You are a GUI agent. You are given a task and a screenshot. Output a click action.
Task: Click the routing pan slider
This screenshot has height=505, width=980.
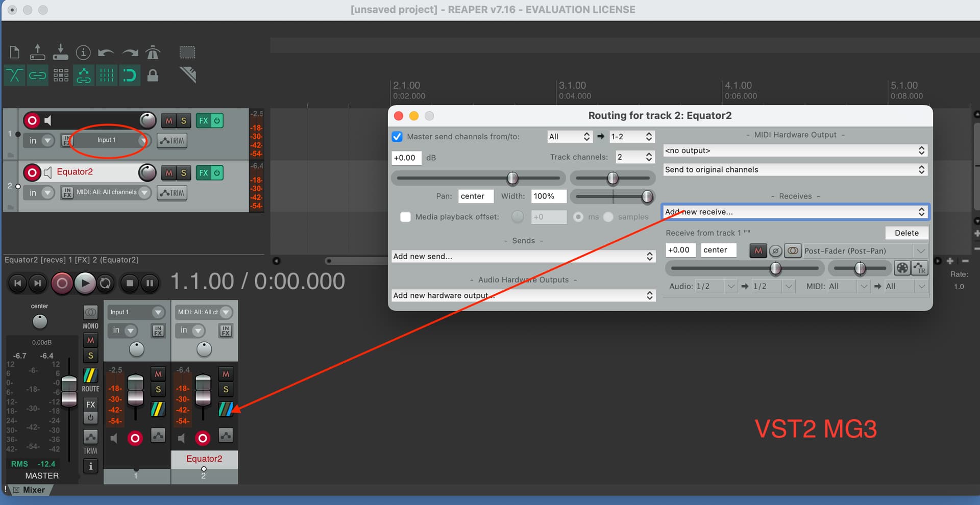click(x=612, y=178)
